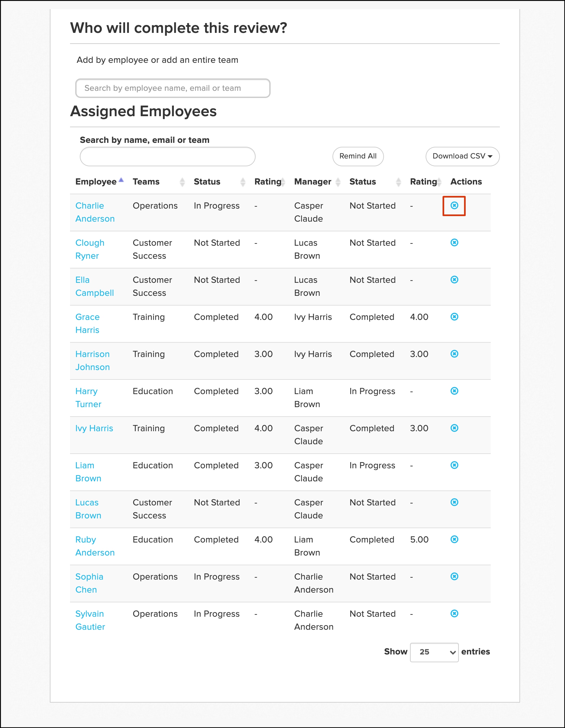Viewport: 565px width, 728px height.
Task: Remove Grace Harris using the row's X icon
Action: (x=454, y=317)
